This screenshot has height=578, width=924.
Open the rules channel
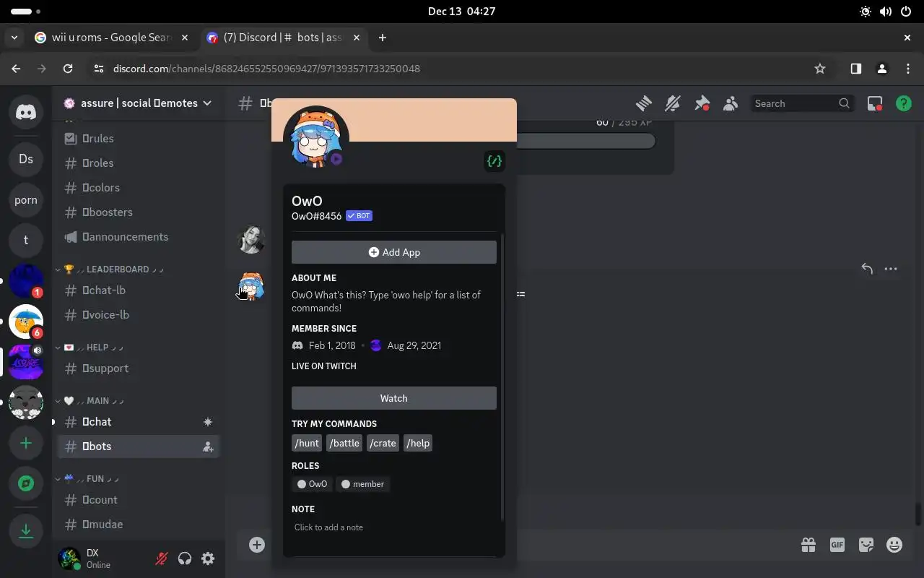pyautogui.click(x=139, y=139)
